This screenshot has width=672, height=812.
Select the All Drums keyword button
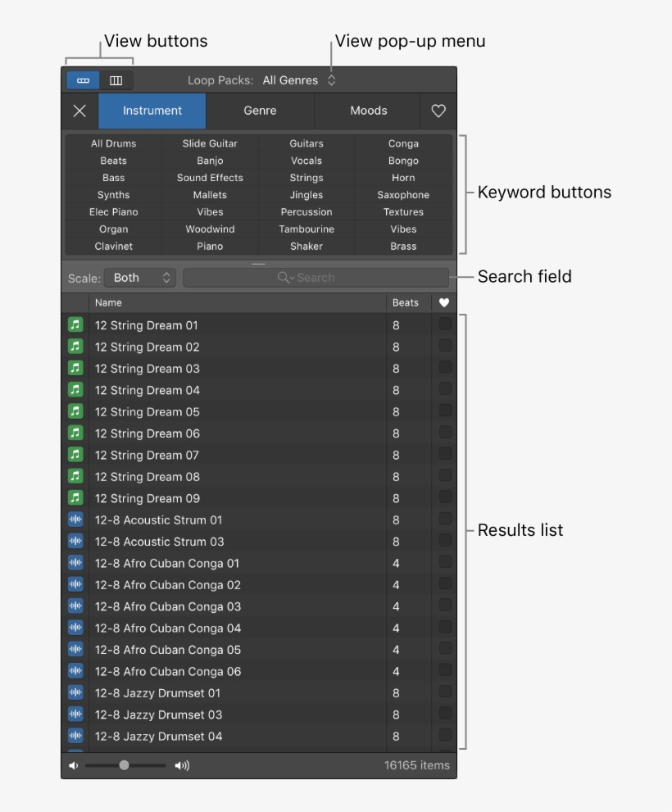tap(113, 143)
